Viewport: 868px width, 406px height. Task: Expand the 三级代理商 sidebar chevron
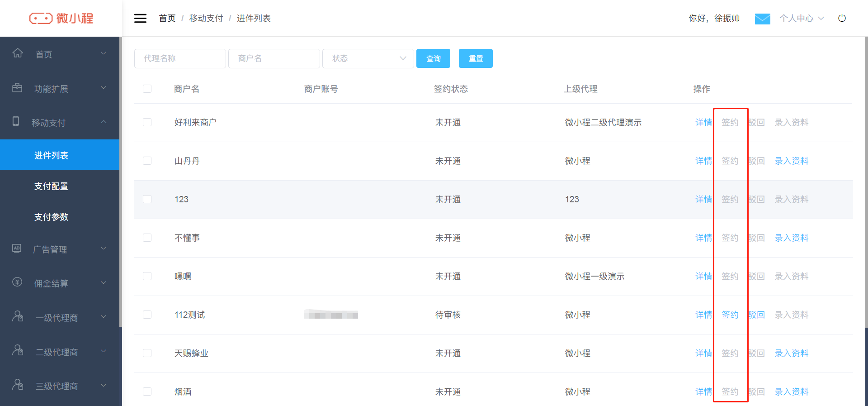tap(104, 386)
